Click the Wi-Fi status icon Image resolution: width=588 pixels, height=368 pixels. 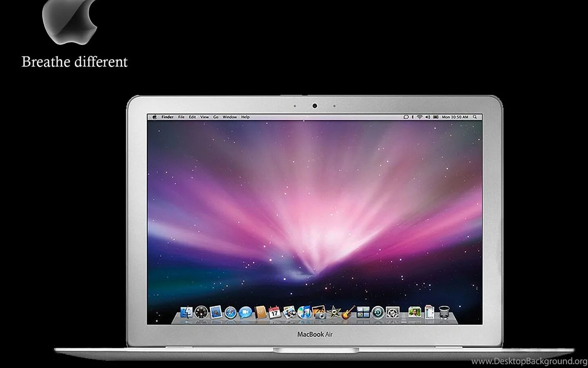tap(419, 117)
